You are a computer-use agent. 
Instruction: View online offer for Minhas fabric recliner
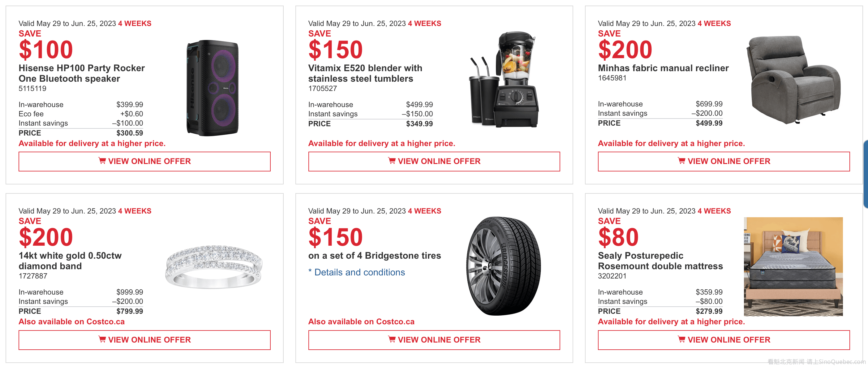724,162
